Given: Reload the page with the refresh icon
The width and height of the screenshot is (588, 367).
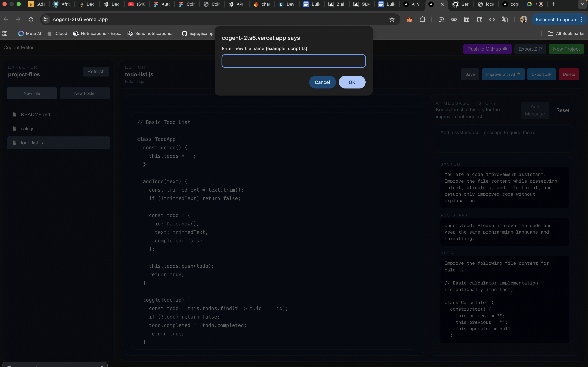Looking at the screenshot, I should (x=31, y=19).
